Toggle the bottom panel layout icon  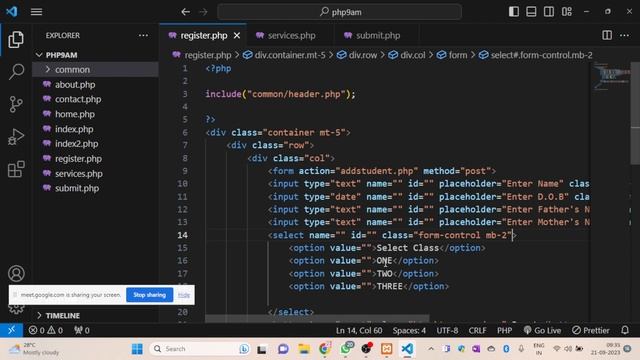click(531, 11)
